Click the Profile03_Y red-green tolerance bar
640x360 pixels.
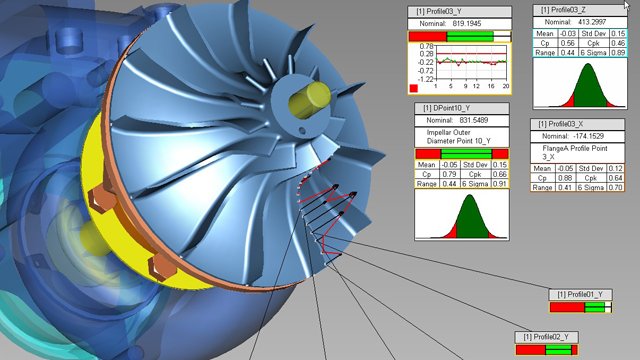(x=459, y=36)
